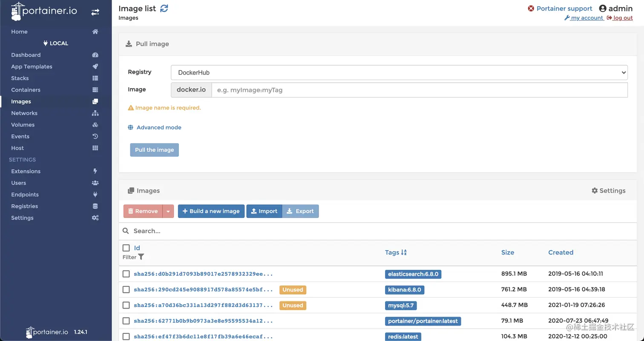Click the log out link
This screenshot has width=644, height=341.
(x=620, y=18)
